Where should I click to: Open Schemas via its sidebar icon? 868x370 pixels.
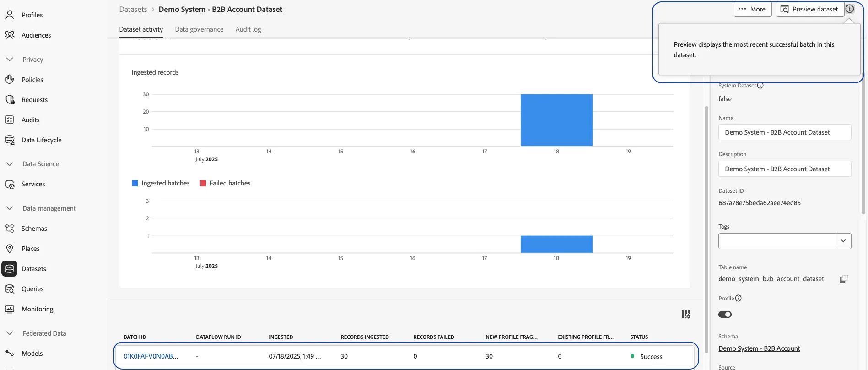tap(10, 228)
